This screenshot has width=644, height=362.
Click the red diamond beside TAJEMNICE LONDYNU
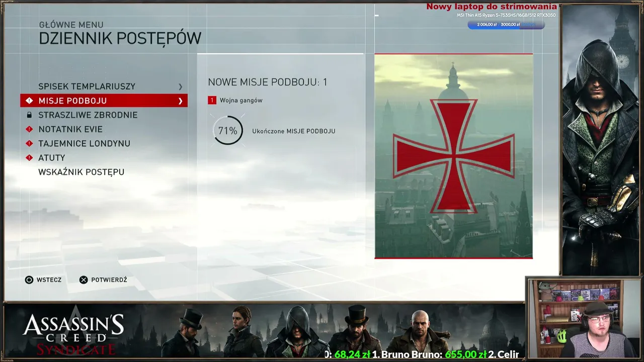click(29, 143)
